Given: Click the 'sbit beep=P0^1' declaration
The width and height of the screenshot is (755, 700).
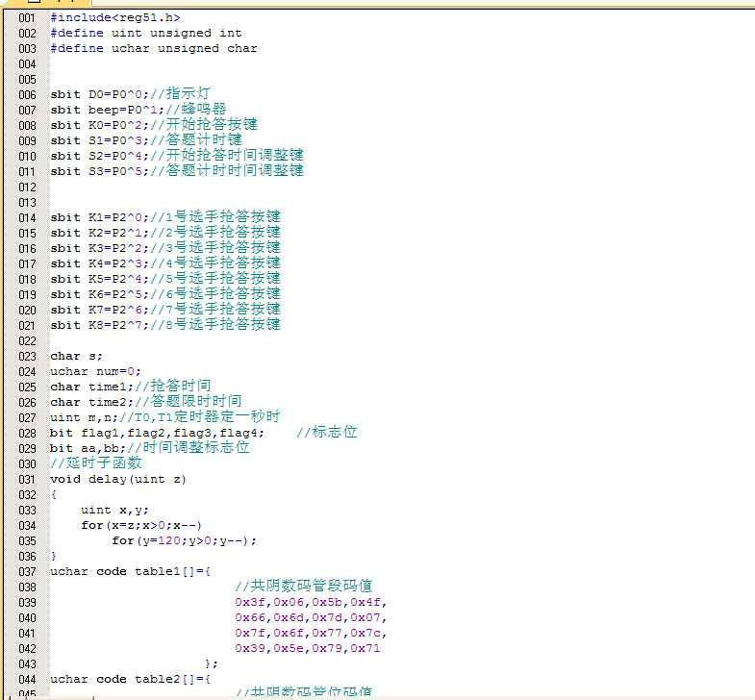Looking at the screenshot, I should [x=138, y=110].
